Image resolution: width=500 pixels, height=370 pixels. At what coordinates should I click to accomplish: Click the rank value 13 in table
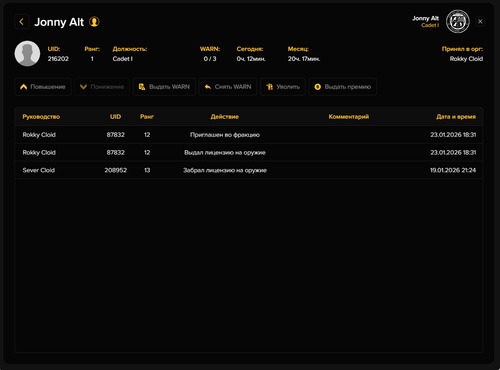(147, 170)
